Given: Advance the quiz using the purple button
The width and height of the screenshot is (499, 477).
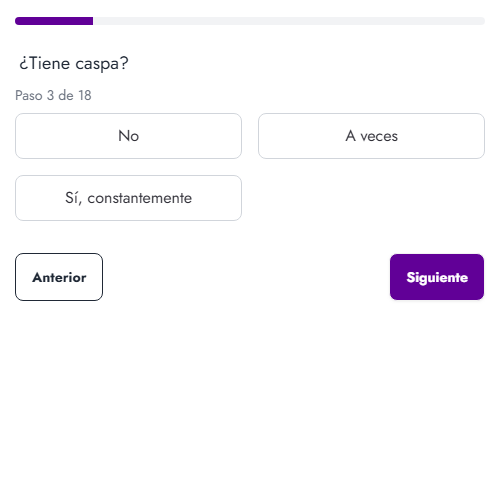Looking at the screenshot, I should tap(437, 277).
